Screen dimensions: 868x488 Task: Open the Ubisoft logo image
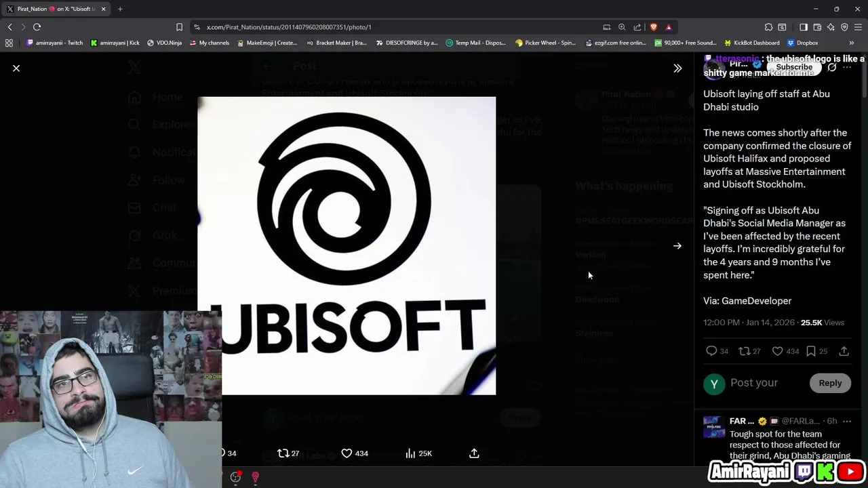pos(347,245)
